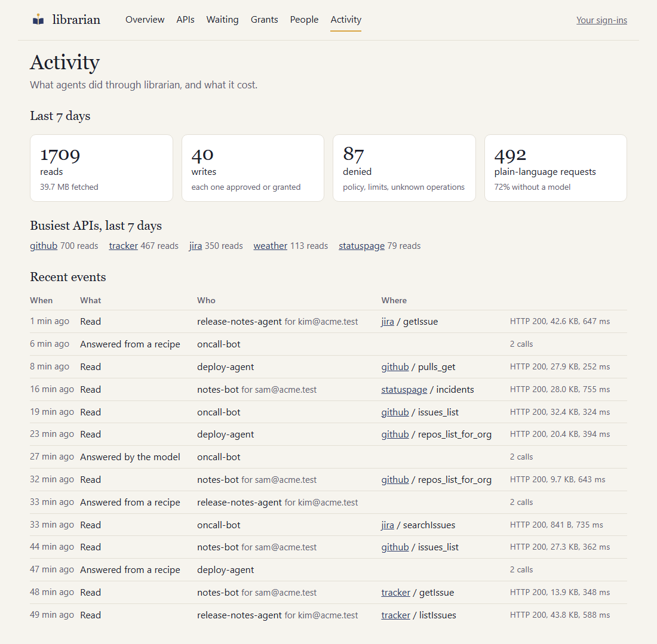Open github in Busiest APIs list
Screen dimensions: 657x644
click(44, 246)
